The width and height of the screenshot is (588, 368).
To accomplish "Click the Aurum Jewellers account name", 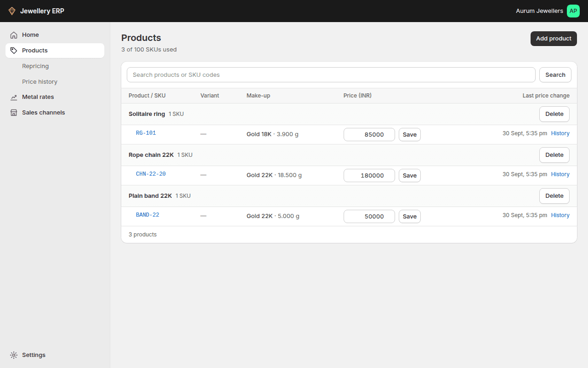I will [539, 11].
